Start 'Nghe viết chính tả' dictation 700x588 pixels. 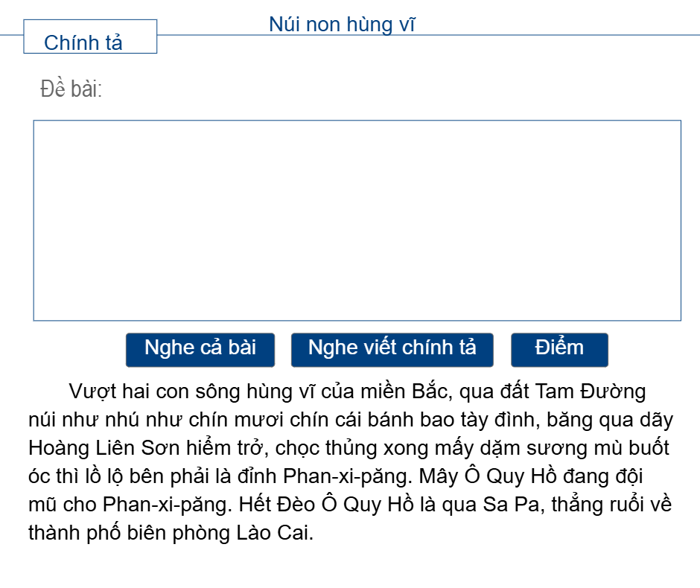[392, 349]
